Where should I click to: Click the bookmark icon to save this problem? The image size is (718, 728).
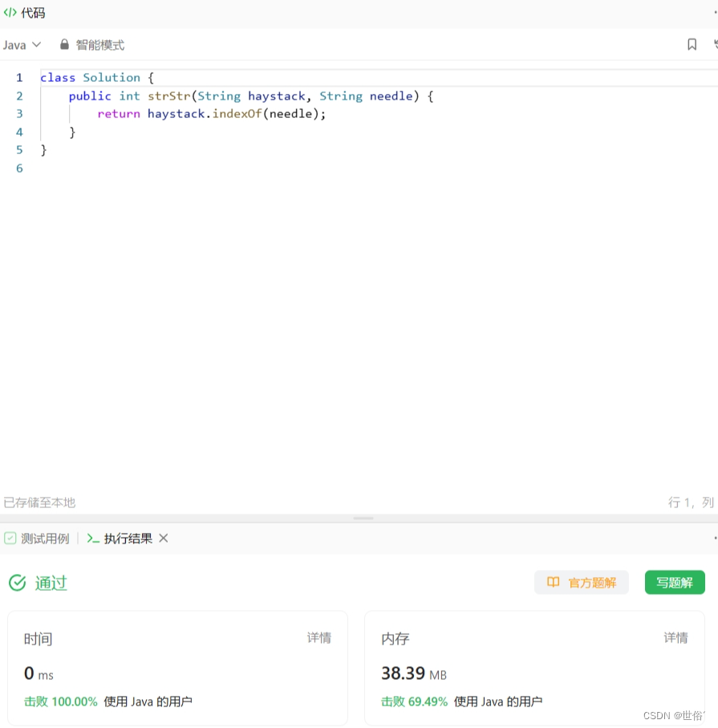click(x=692, y=45)
